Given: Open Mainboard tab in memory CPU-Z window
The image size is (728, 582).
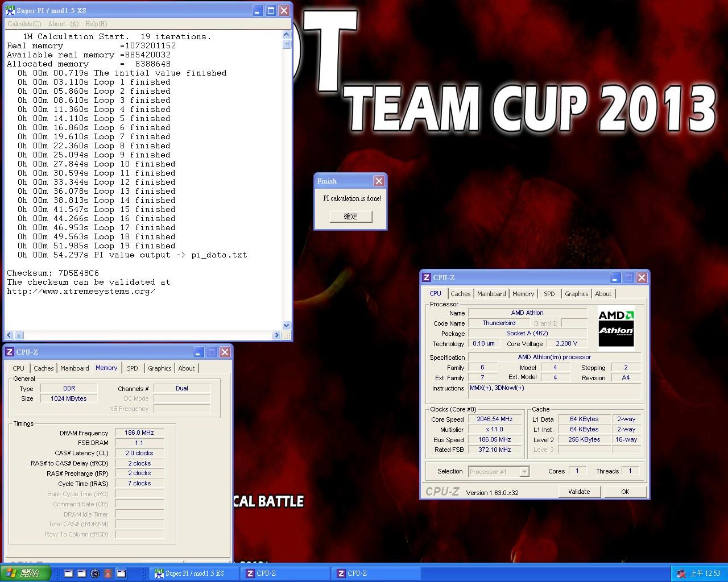Looking at the screenshot, I should tap(75, 368).
